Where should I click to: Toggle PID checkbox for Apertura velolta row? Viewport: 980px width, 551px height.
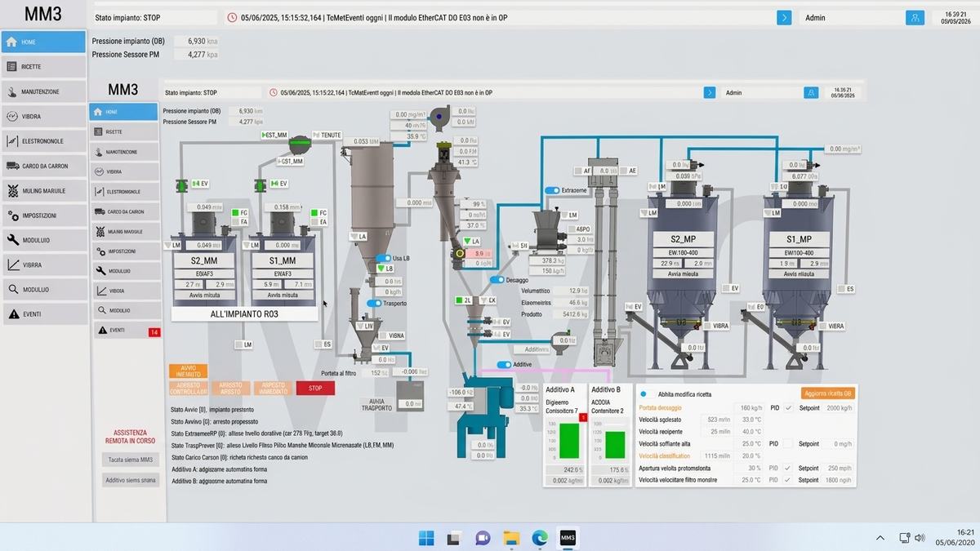pyautogui.click(x=788, y=469)
